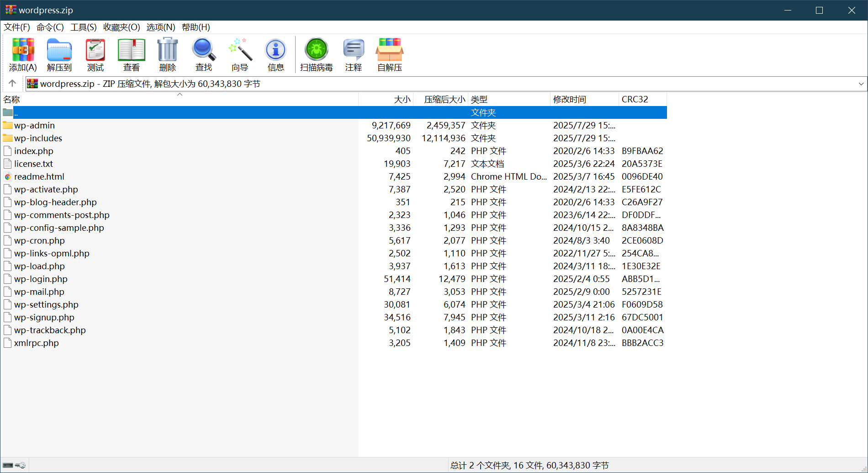Open the 选项(N) menu

click(161, 27)
